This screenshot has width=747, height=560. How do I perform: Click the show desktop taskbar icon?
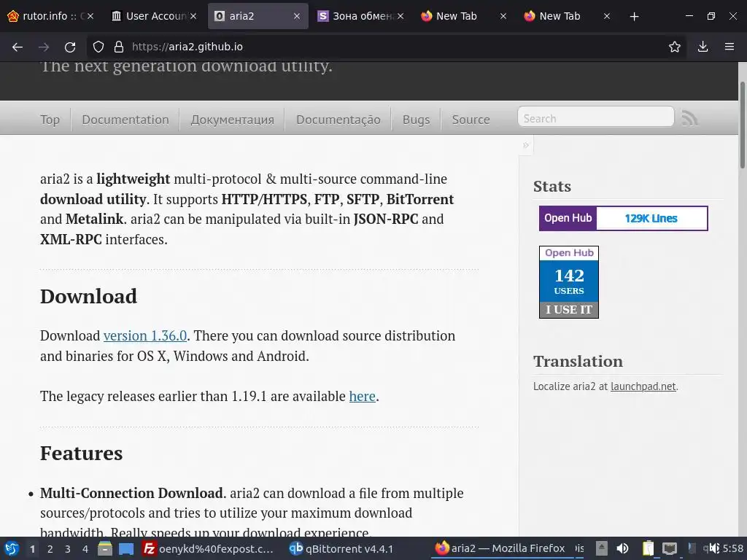(125, 549)
